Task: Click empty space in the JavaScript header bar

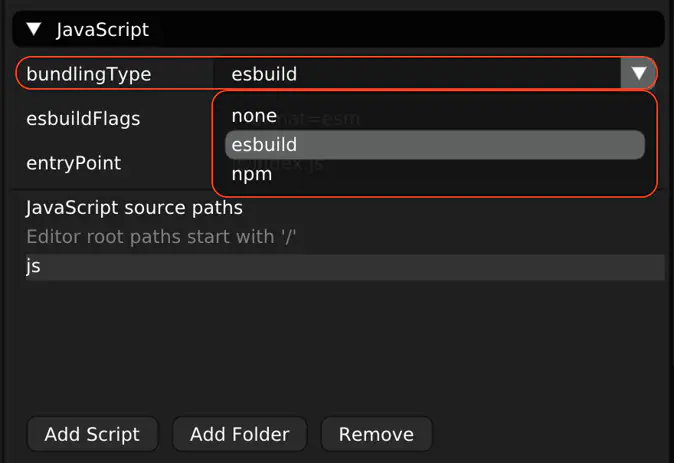Action: [400, 29]
